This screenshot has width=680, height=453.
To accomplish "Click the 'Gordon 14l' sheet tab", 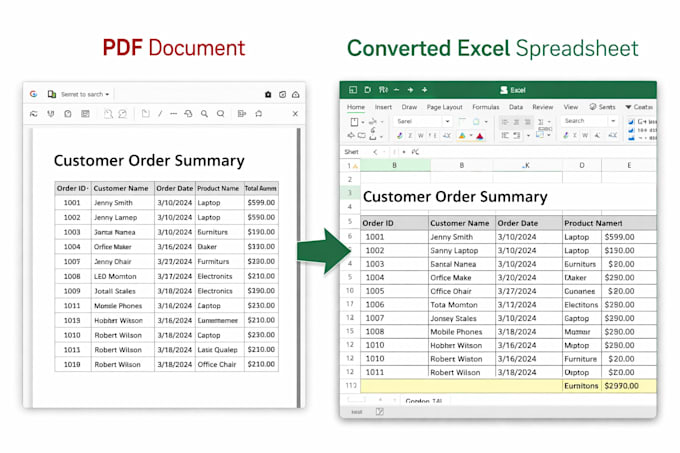I will (424, 401).
